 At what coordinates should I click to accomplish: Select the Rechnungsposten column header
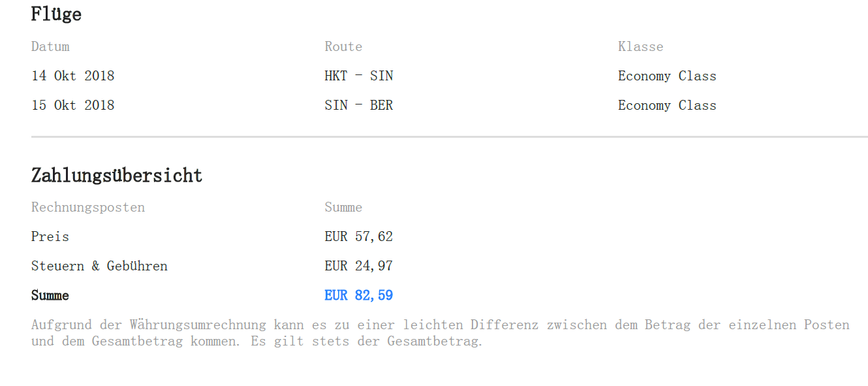click(x=88, y=207)
